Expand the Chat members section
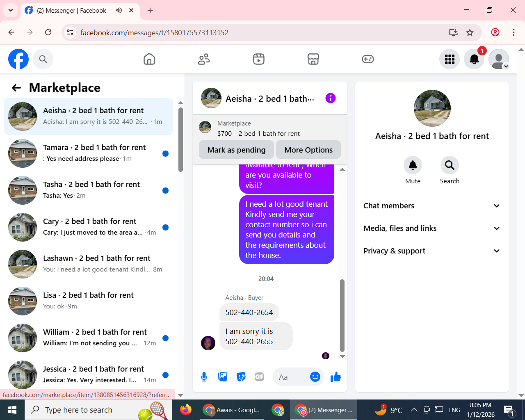Image resolution: width=525 pixels, height=420 pixels. click(x=432, y=206)
